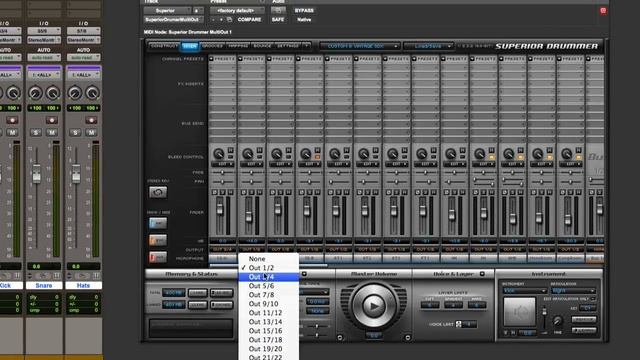Choose Out 13/14 from the output menu

[269, 322]
